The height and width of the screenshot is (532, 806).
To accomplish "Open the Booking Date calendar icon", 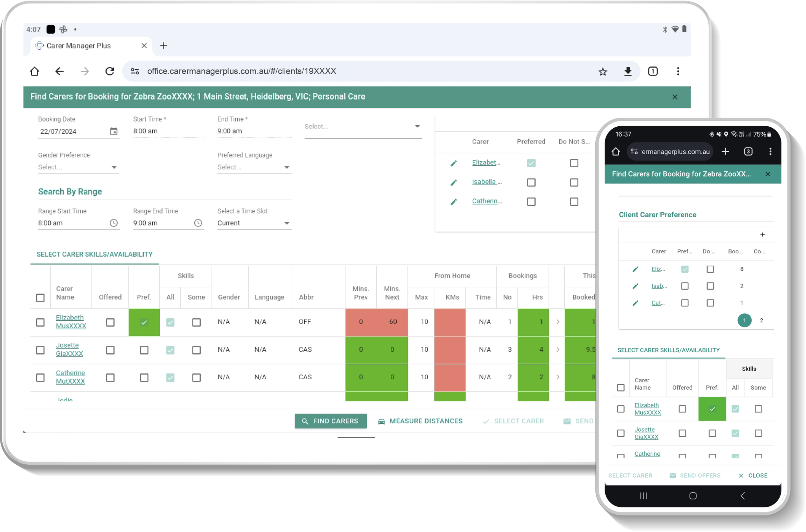I will 114,131.
